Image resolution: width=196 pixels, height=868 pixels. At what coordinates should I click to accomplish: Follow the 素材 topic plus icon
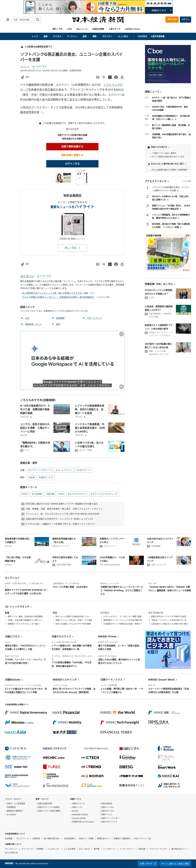pyautogui.click(x=53, y=324)
